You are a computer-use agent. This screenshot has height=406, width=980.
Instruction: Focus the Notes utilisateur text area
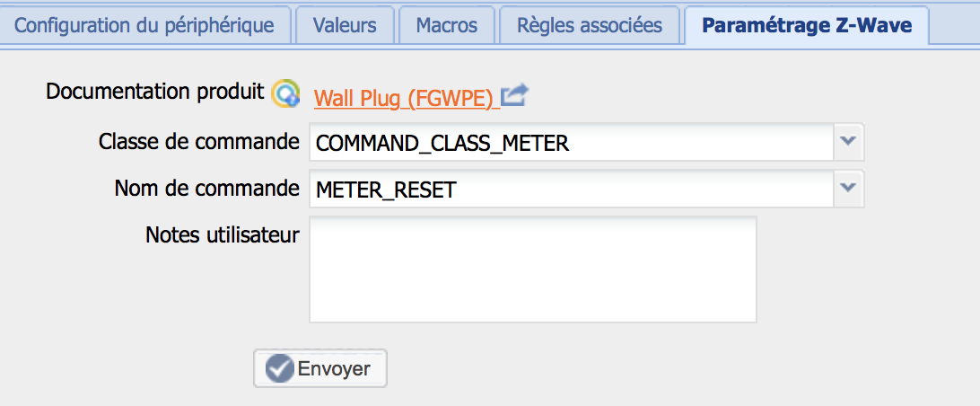pyautogui.click(x=533, y=269)
